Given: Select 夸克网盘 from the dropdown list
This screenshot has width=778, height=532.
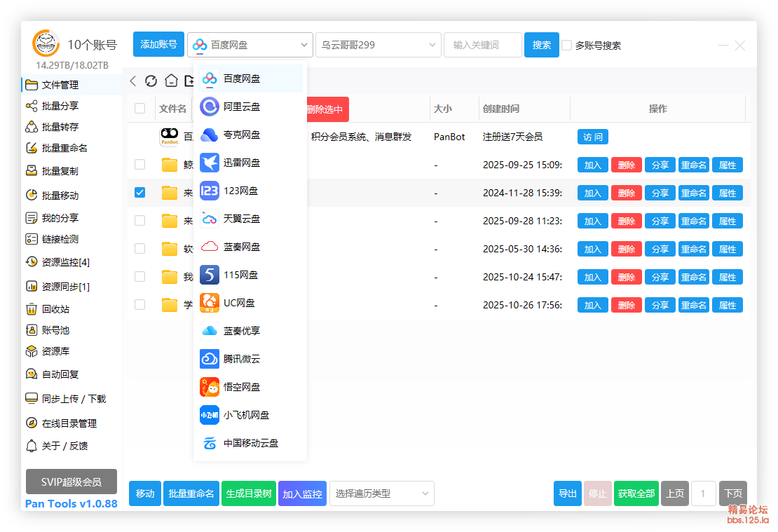Looking at the screenshot, I should pyautogui.click(x=250, y=135).
